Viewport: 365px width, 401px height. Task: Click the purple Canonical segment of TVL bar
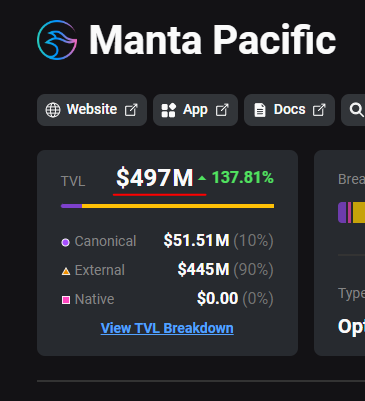(71, 206)
